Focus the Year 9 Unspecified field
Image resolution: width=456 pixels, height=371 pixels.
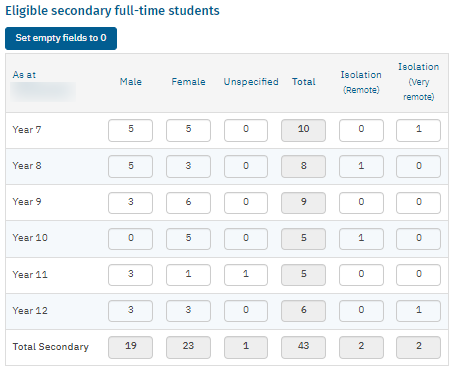click(246, 203)
